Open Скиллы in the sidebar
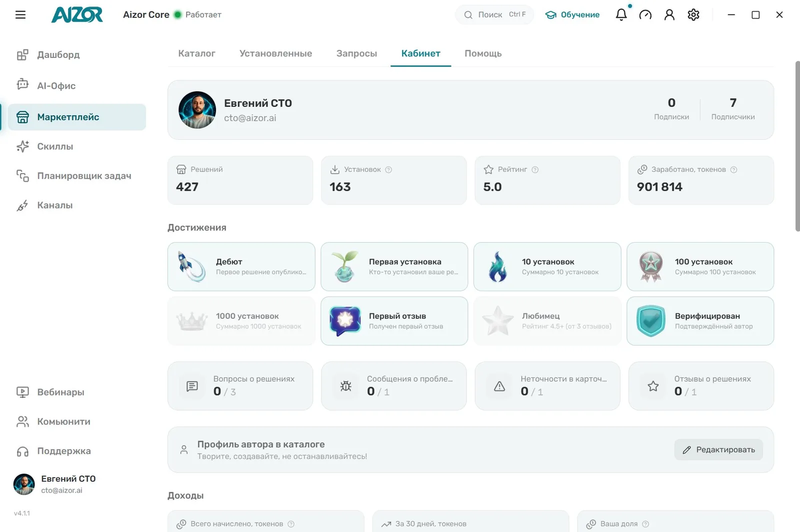This screenshot has height=532, width=800. pyautogui.click(x=77, y=146)
